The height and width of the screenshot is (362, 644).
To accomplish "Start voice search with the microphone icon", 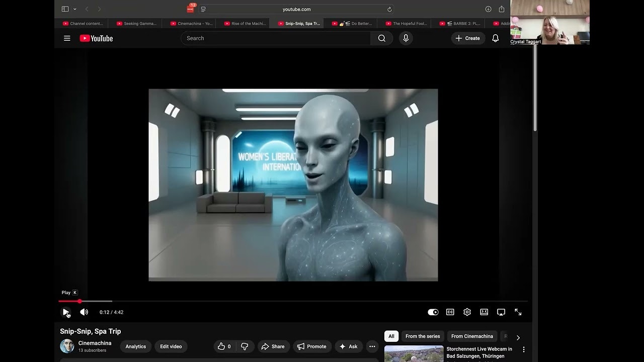I will pos(406,38).
